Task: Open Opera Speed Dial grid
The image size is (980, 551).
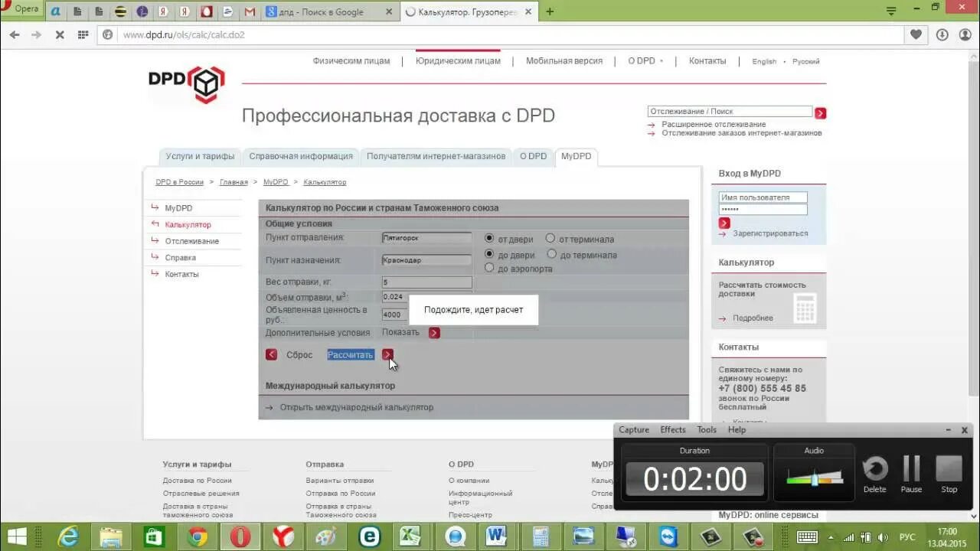Action: coord(83,34)
